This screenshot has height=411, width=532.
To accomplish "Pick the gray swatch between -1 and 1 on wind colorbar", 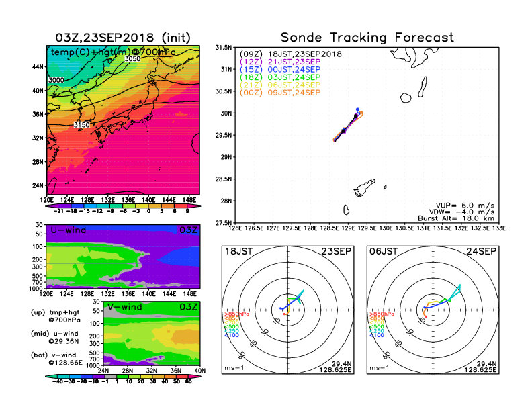I will click(111, 377).
